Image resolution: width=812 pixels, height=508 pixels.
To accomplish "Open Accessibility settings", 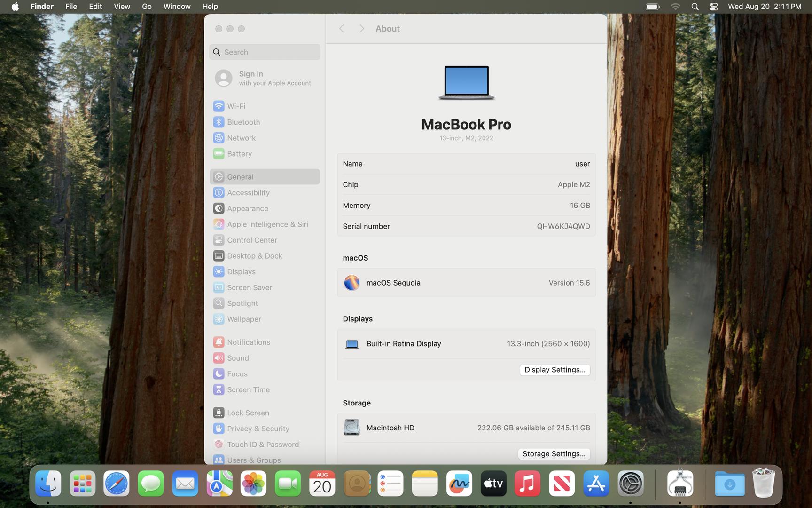I will pos(265,193).
